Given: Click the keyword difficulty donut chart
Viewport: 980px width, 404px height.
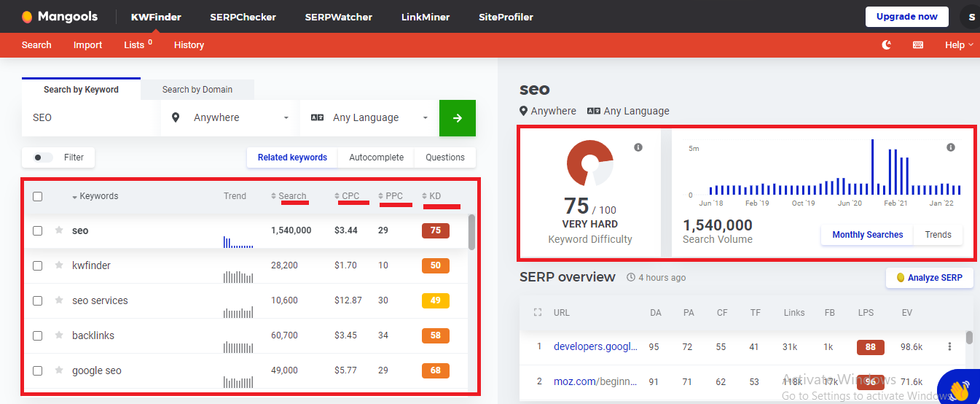Looking at the screenshot, I should tap(590, 163).
